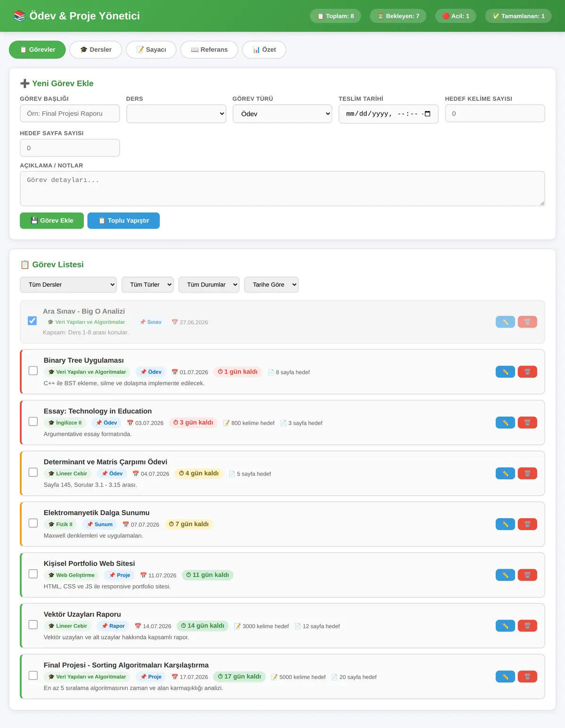Click the Görev Ekle button
The width and height of the screenshot is (565, 728).
pyautogui.click(x=52, y=221)
